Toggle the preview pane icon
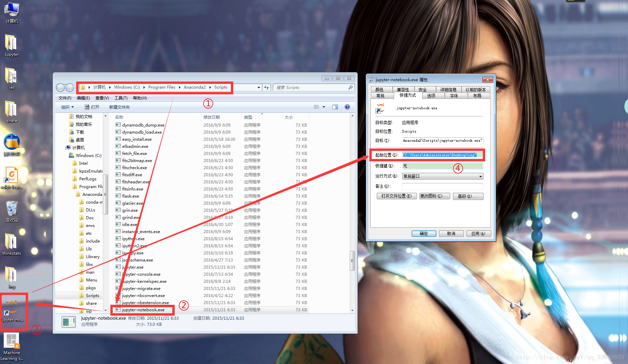628x364 pixels. click(x=335, y=107)
